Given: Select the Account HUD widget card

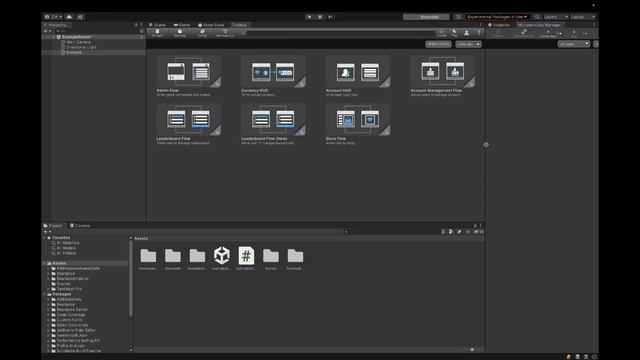Looking at the screenshot, I should (358, 76).
